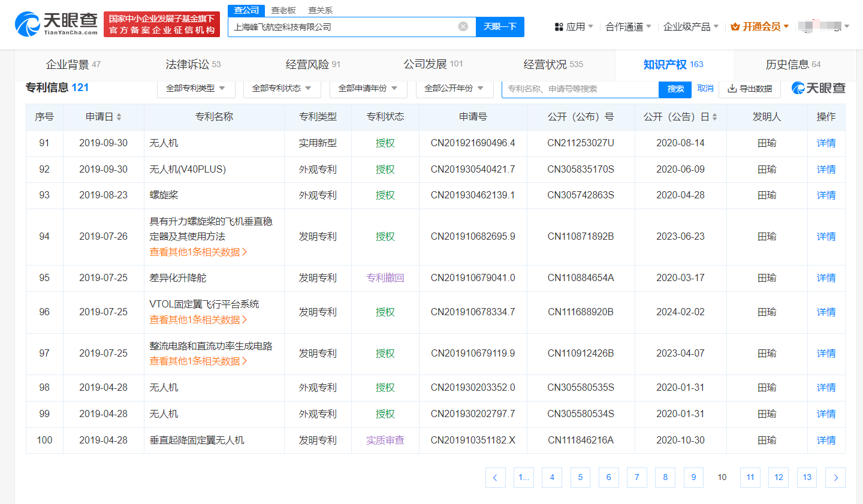Expand related data under row 94 patent
Viewport: 863px width, 504px height.
pyautogui.click(x=198, y=252)
